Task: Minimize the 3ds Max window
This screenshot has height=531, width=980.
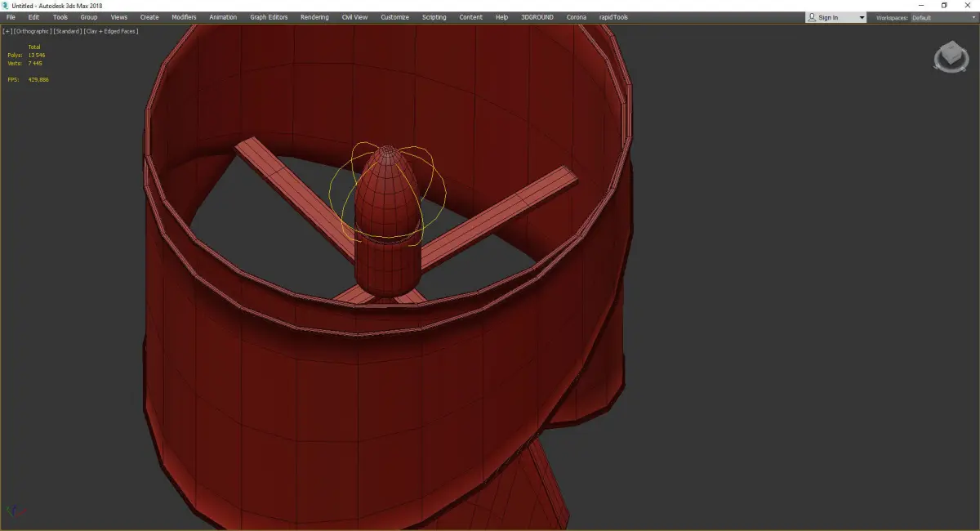Action: (x=921, y=5)
